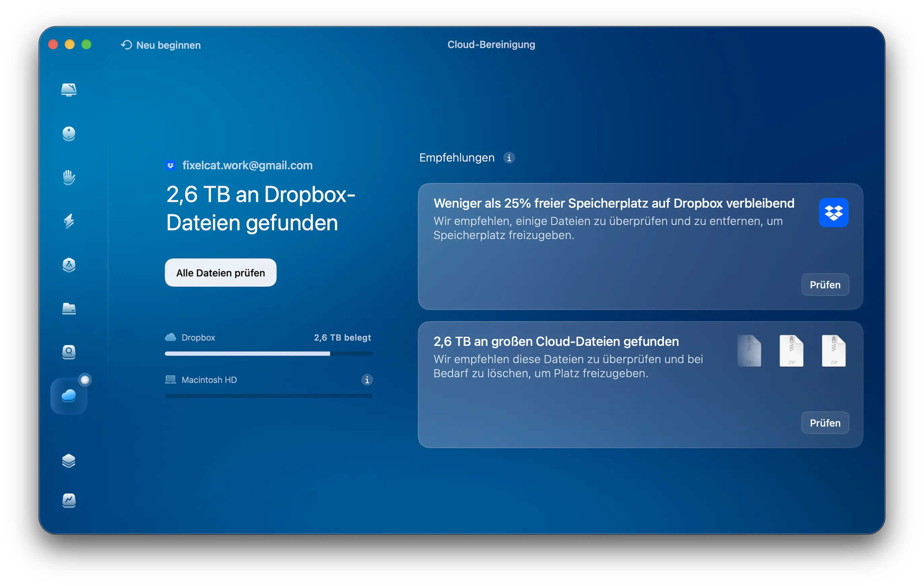Click the blue Dropbox logo in recommendation card
924x586 pixels.
coord(833,213)
